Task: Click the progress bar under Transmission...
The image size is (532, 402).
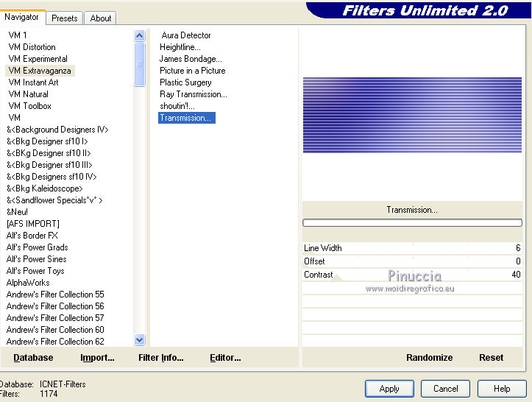Action: pyautogui.click(x=412, y=223)
